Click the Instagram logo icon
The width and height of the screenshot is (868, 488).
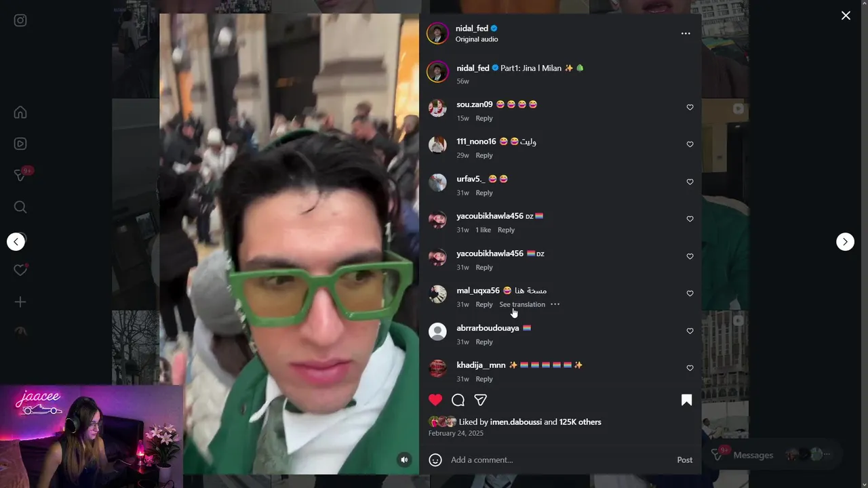(x=20, y=20)
